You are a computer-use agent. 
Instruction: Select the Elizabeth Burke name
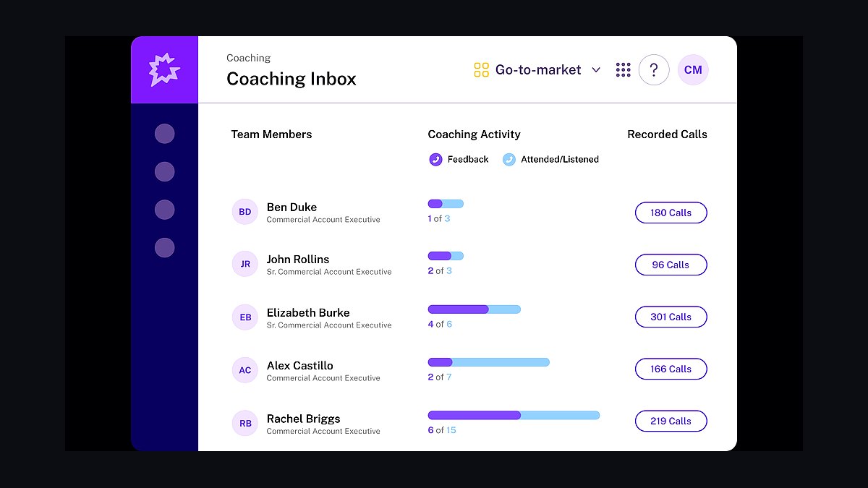click(x=308, y=312)
